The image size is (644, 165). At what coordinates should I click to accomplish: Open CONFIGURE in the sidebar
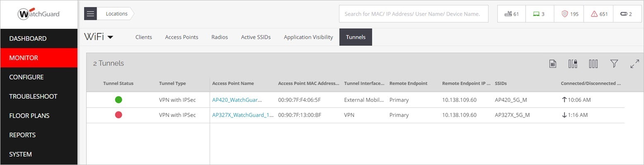39,77
